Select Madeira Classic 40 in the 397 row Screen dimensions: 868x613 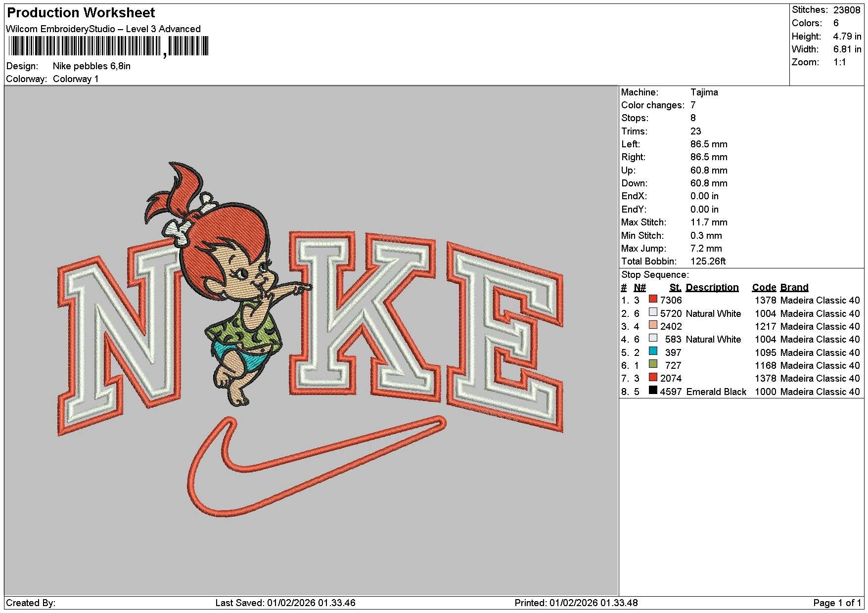coord(820,353)
